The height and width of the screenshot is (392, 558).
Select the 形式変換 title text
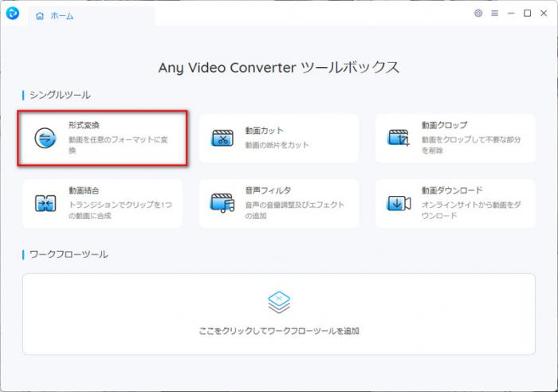(84, 125)
